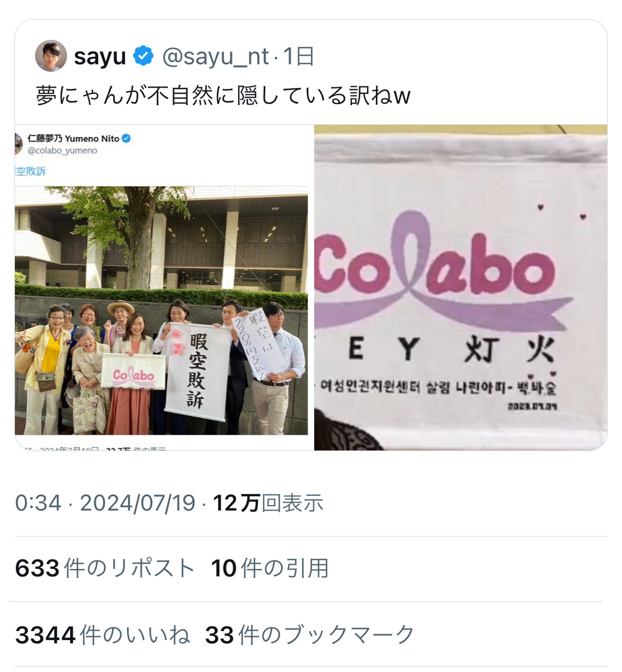
Task: Open the right Colabo banner image
Action: [461, 287]
